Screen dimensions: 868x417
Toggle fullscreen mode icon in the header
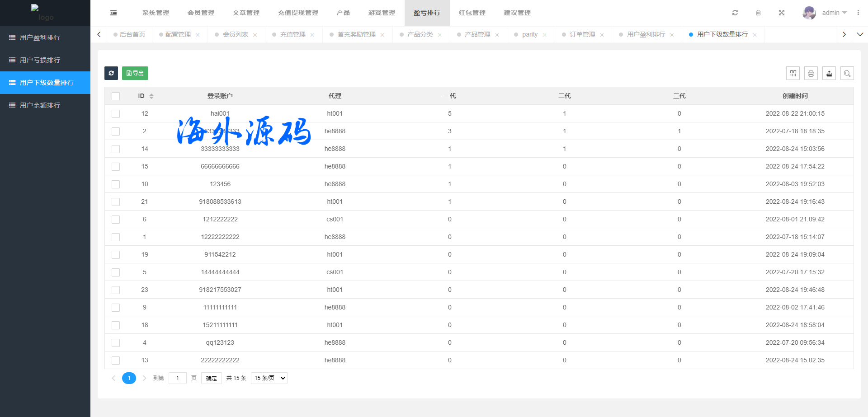782,13
